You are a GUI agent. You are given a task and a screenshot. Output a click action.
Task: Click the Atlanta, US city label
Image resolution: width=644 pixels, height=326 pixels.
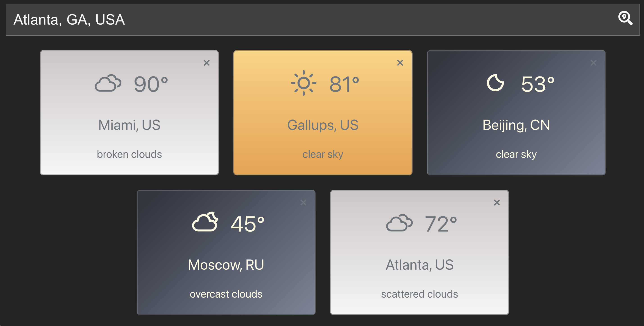420,265
